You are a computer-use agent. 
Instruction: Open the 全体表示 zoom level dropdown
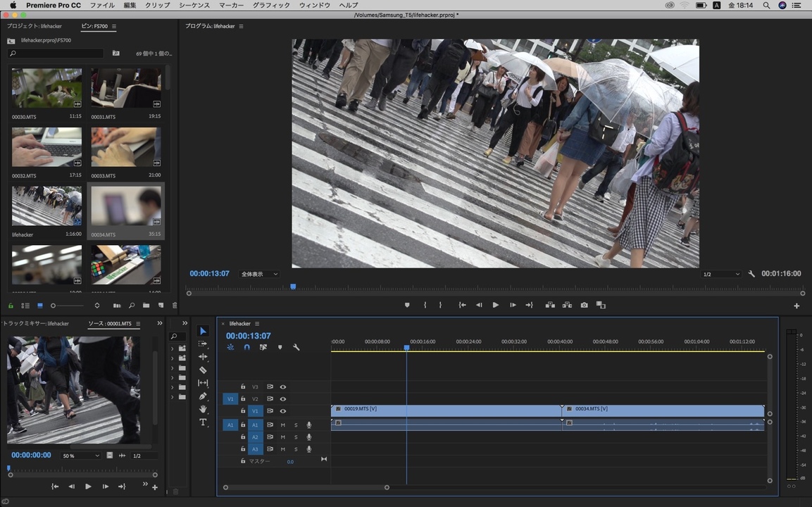point(259,274)
